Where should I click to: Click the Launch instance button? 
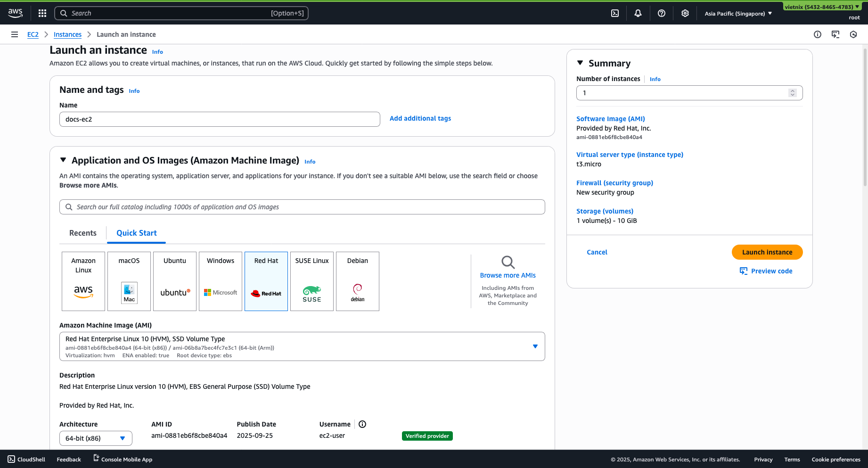coord(767,252)
